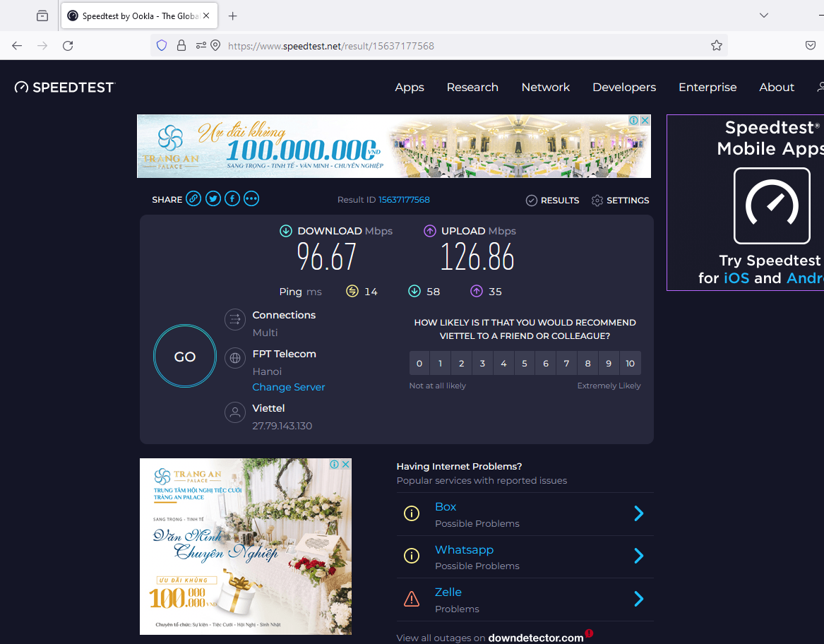Open Settings gear icon

point(597,201)
